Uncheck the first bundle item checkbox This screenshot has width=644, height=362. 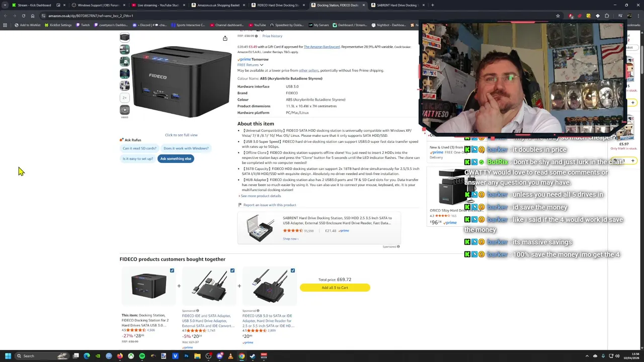click(x=172, y=270)
